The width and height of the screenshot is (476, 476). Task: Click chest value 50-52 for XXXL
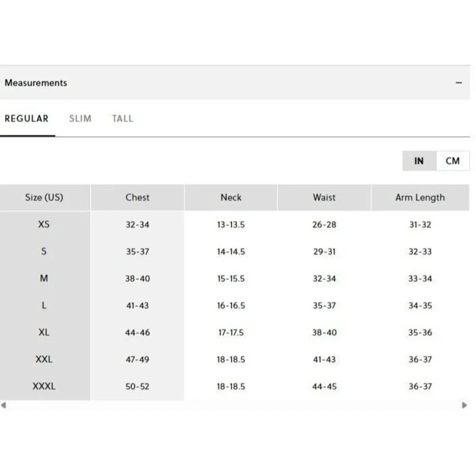coord(138,387)
